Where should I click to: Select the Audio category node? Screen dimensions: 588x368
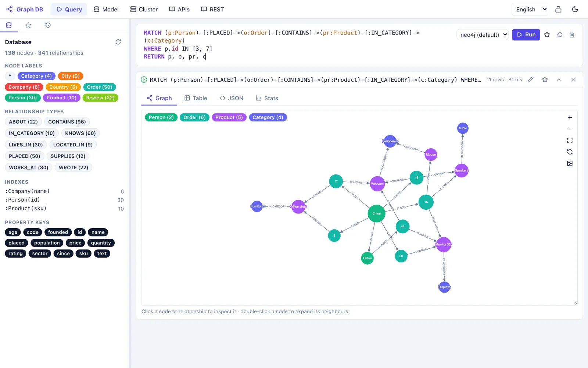pos(463,128)
